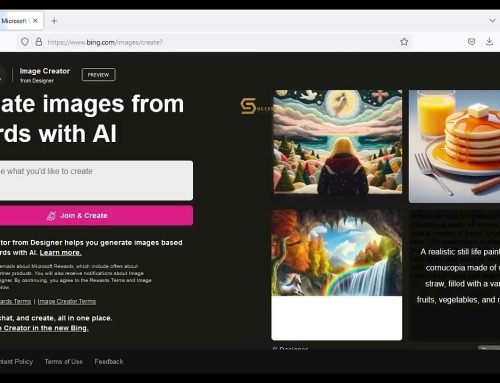Image resolution: width=500 pixels, height=383 pixels.
Task: Open the Learn more link
Action: (x=61, y=253)
